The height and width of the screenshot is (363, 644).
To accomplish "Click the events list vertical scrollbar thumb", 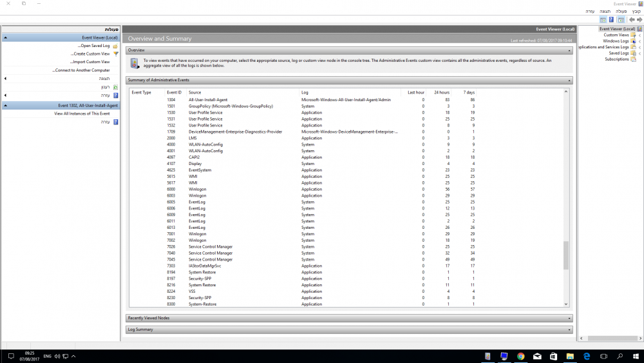I will (566, 255).
